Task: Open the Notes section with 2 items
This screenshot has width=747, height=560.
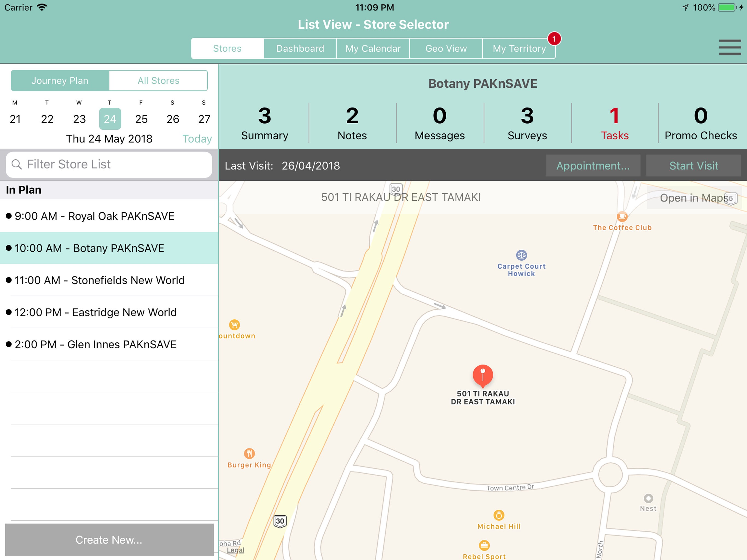Action: click(352, 123)
